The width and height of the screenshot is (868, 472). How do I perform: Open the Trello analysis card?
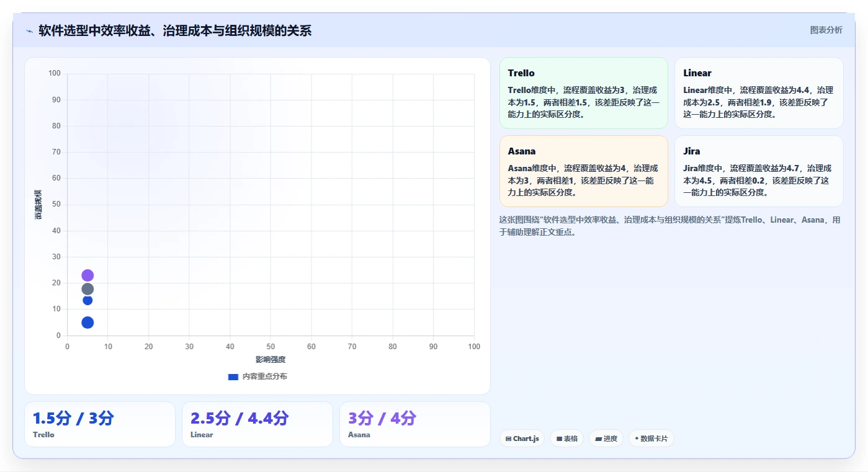pyautogui.click(x=583, y=93)
